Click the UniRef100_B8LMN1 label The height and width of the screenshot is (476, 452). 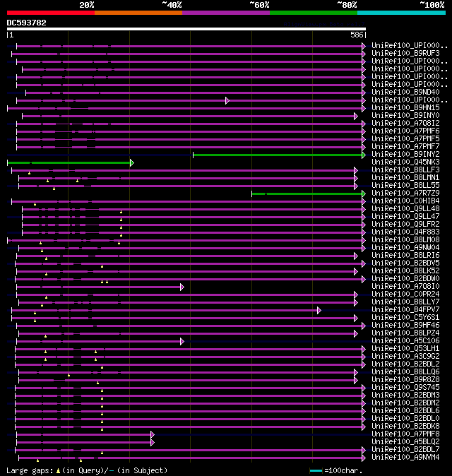[405, 177]
